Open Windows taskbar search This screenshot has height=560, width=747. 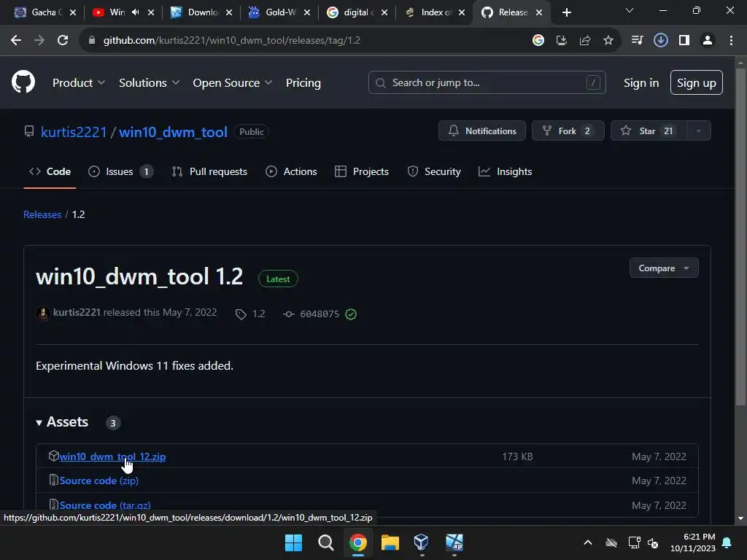pos(326,542)
